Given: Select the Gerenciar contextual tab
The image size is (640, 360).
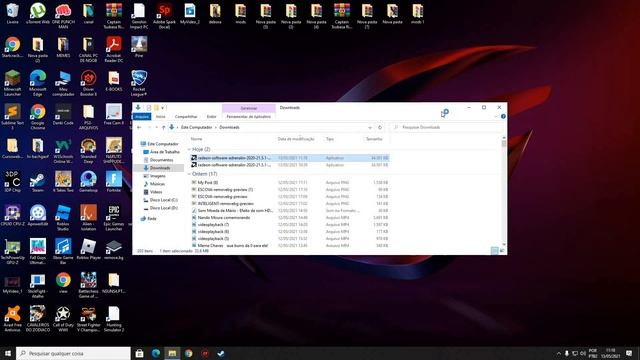Looking at the screenshot, I should point(249,108).
